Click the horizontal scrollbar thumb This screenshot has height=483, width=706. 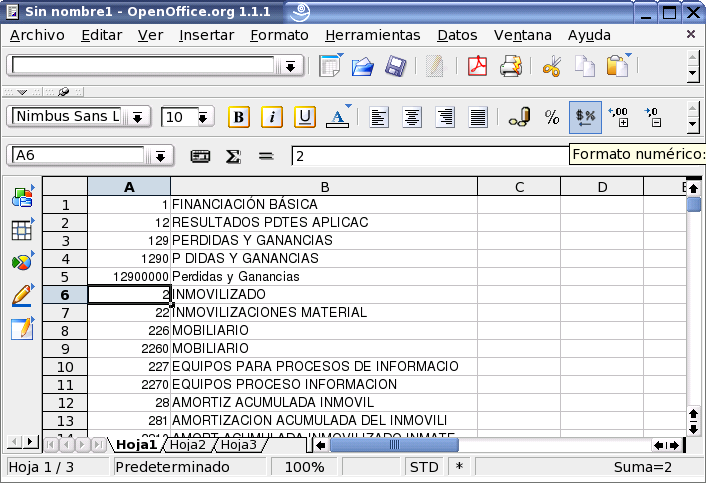(x=394, y=445)
